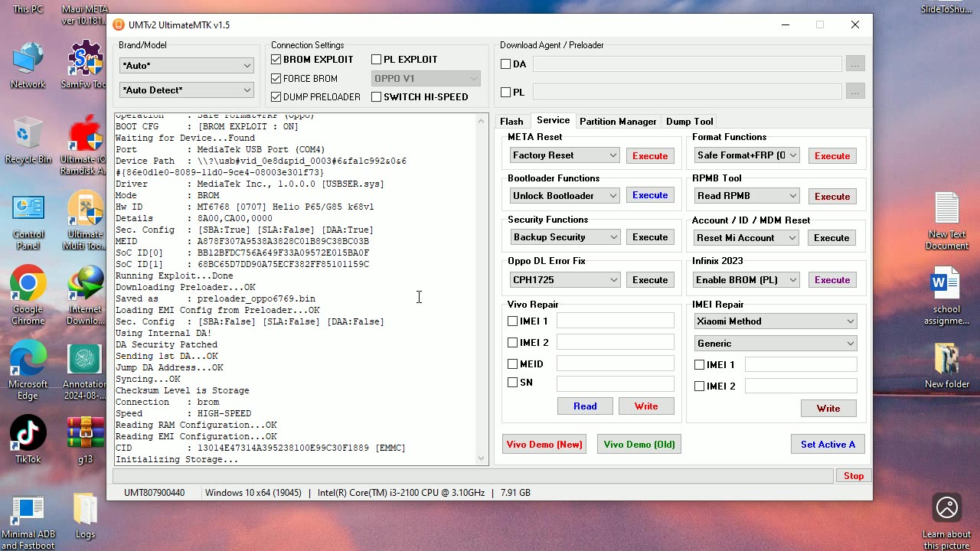Viewport: 980px width, 551px height.
Task: Open the Network desktop icon
Action: [x=28, y=67]
